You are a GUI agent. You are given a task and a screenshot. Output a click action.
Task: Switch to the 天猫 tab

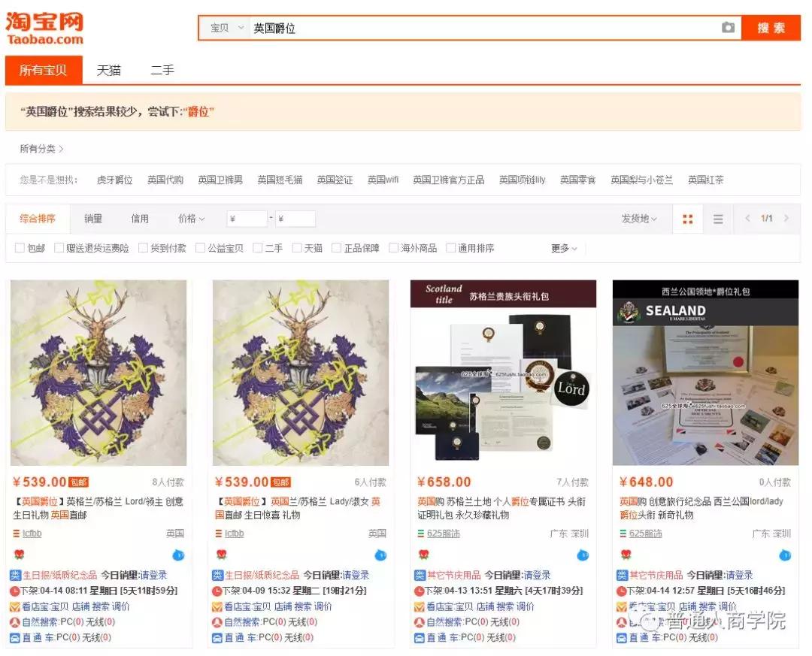click(x=109, y=70)
